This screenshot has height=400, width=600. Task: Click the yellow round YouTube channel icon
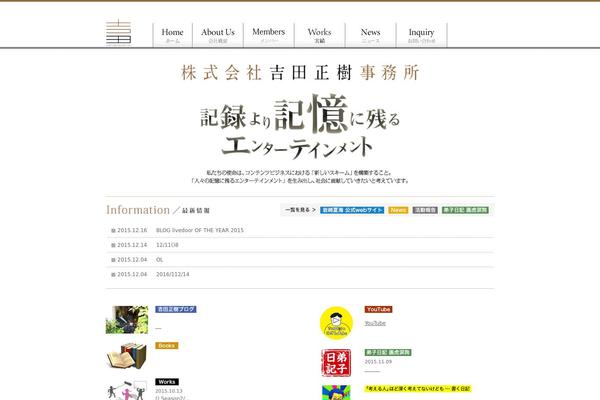(336, 323)
